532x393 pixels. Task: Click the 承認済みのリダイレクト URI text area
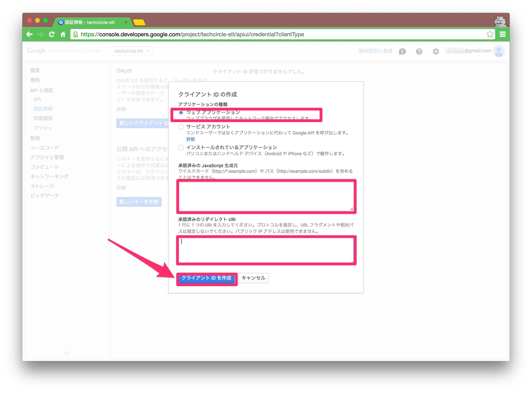tap(266, 250)
